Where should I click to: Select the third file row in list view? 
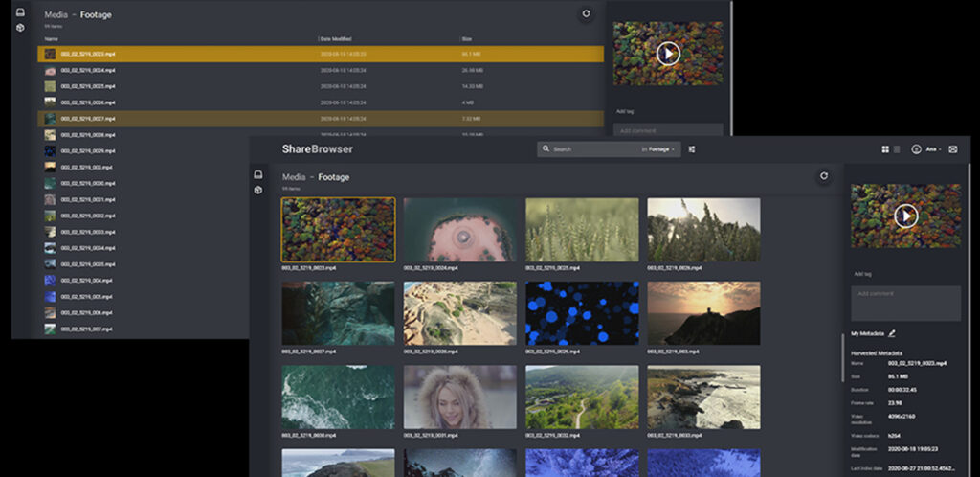coord(321,86)
